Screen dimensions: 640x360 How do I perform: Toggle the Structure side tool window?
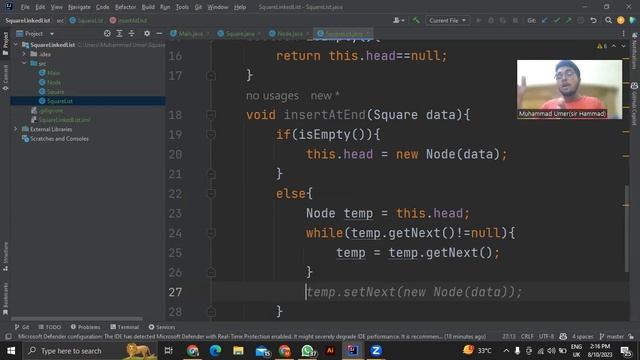[x=5, y=256]
